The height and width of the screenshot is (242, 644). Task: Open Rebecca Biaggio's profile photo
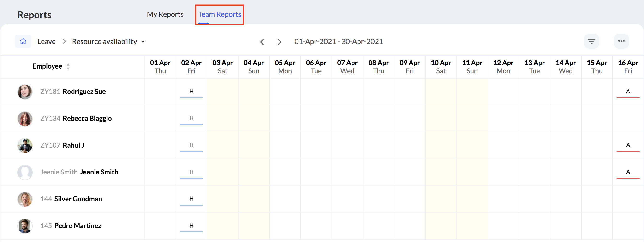[x=25, y=119]
